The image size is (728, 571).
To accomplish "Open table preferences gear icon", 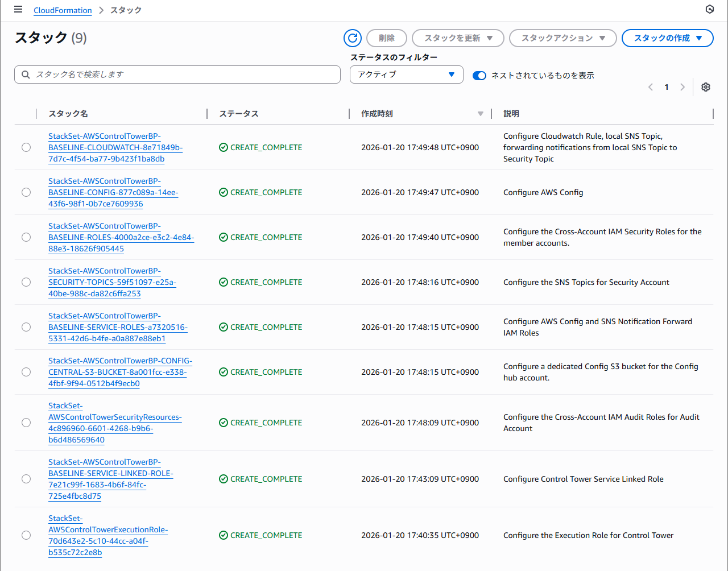I will pos(706,87).
